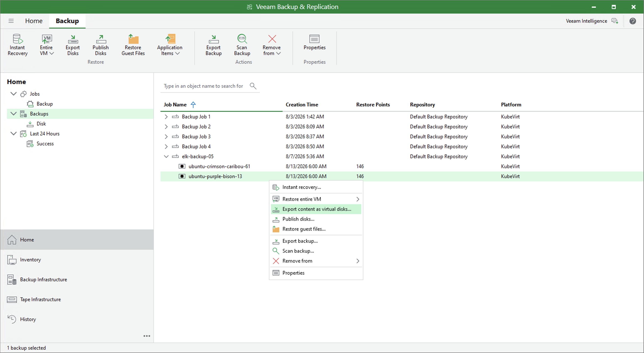Maximize the Veeam Backup & Replication window
The image size is (644, 353).
point(614,7)
